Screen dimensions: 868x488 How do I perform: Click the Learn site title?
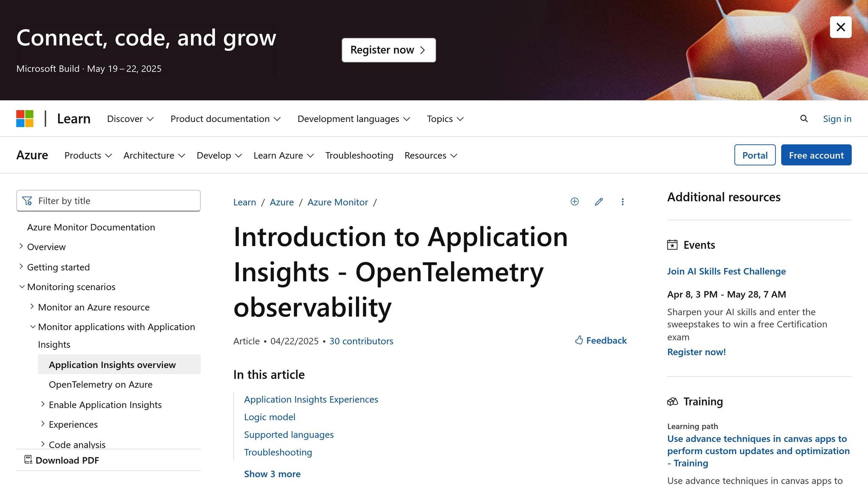(74, 119)
